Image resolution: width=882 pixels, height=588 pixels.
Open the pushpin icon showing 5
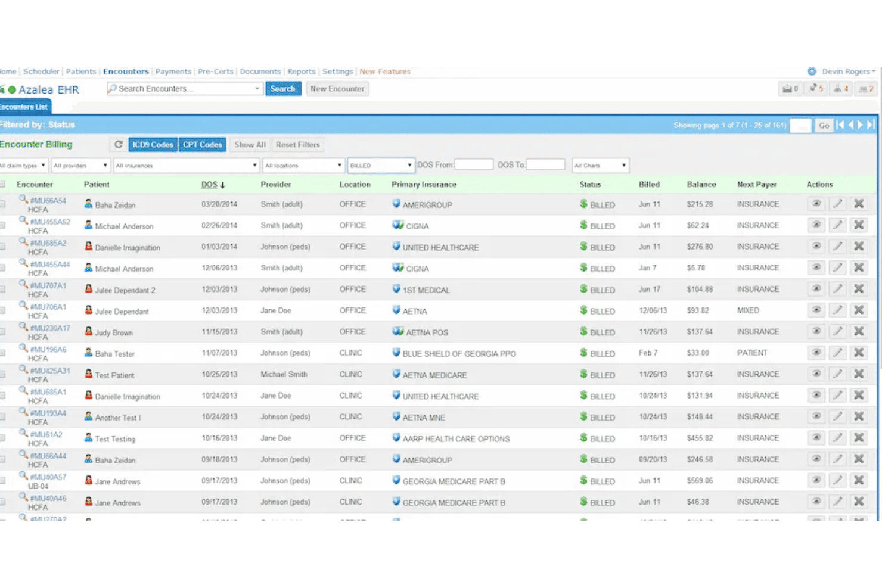click(x=816, y=89)
